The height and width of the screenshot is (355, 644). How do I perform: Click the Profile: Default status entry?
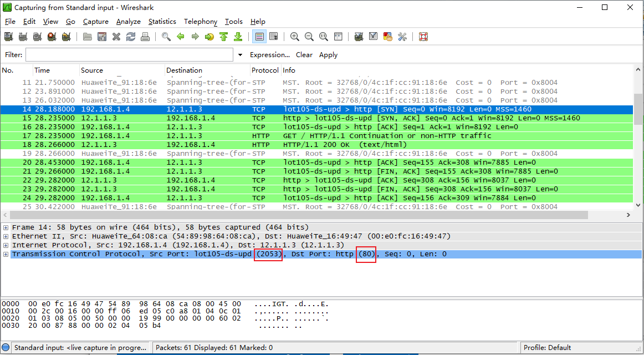[x=547, y=348]
